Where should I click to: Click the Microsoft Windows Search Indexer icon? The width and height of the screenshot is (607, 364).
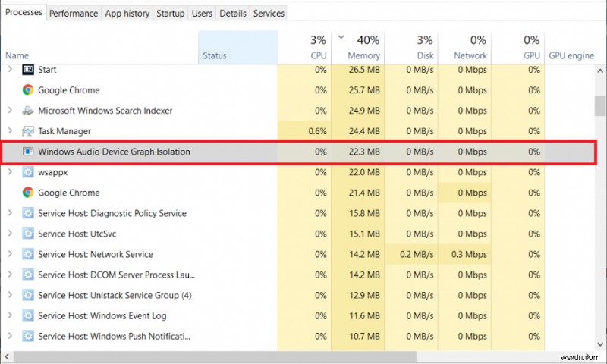click(x=28, y=111)
